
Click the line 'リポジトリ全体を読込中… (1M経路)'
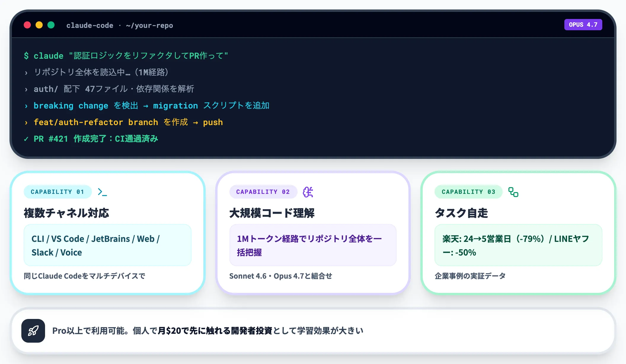pos(97,72)
